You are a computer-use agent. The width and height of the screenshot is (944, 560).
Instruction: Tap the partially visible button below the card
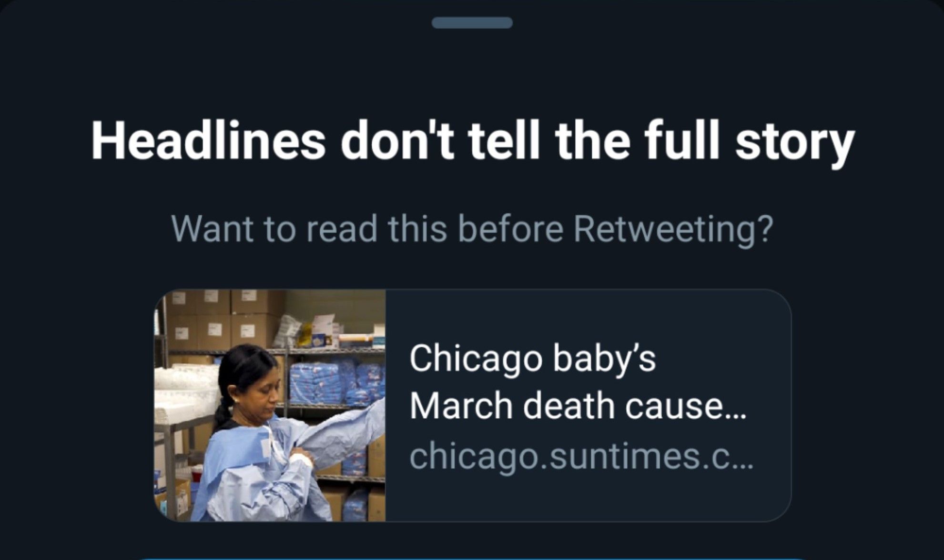click(472, 557)
